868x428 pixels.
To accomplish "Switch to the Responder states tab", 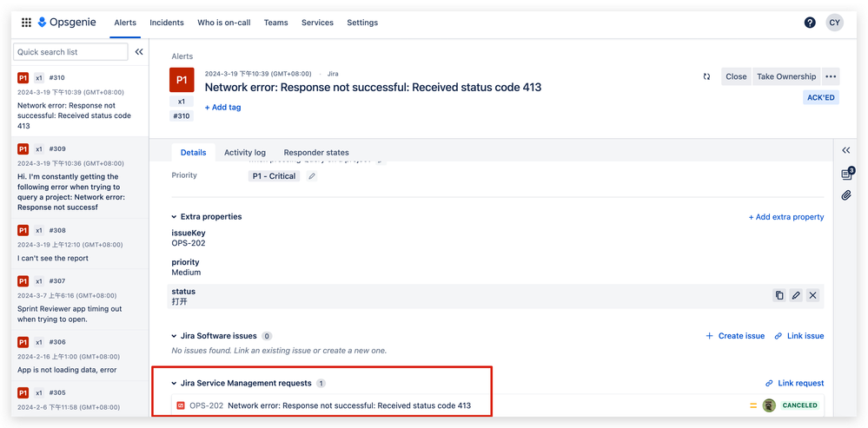I will 316,153.
